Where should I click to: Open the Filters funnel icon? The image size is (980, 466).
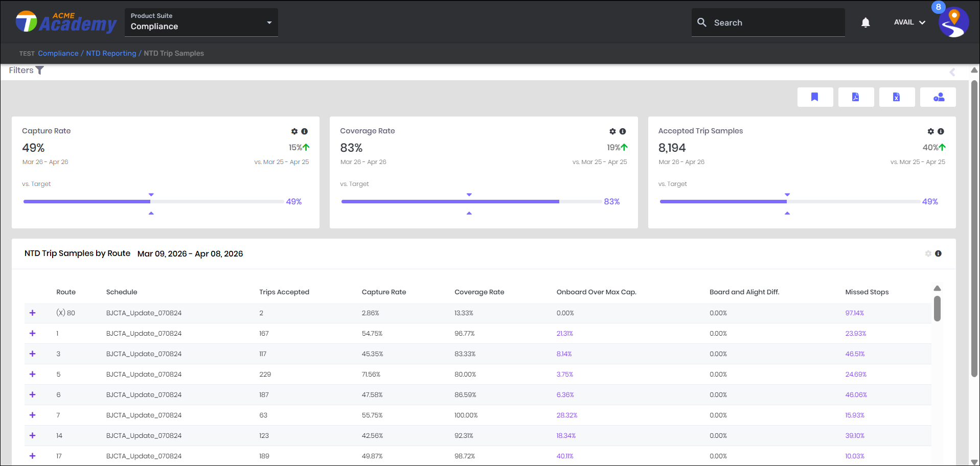pyautogui.click(x=40, y=71)
